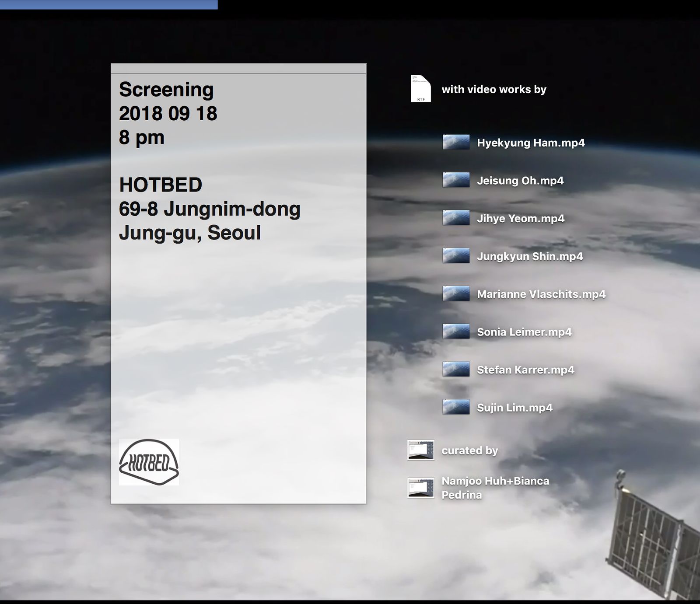The width and height of the screenshot is (700, 604).
Task: Click the '69-8 Jungnim-dong' address text
Action: click(210, 209)
